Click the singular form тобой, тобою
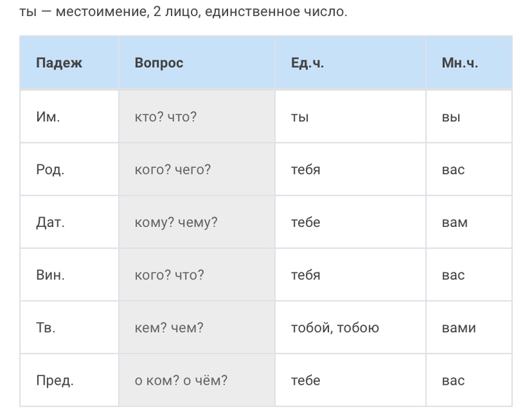The width and height of the screenshot is (532, 414). pos(335,327)
